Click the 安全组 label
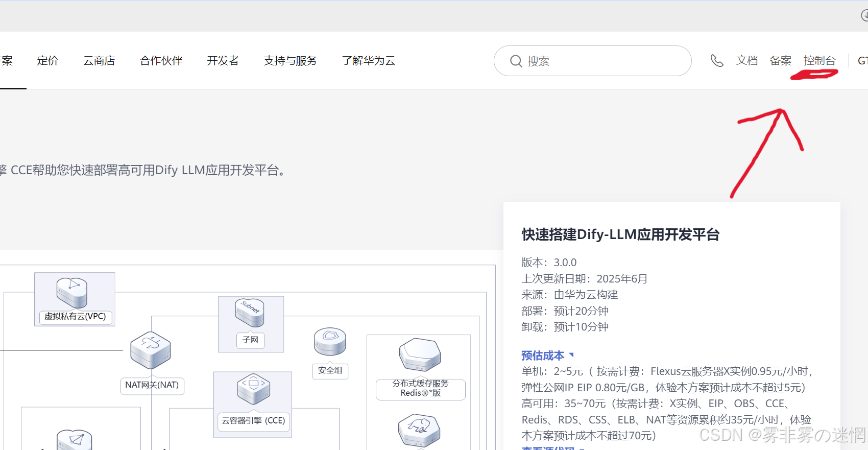The height and width of the screenshot is (450, 868). click(330, 370)
